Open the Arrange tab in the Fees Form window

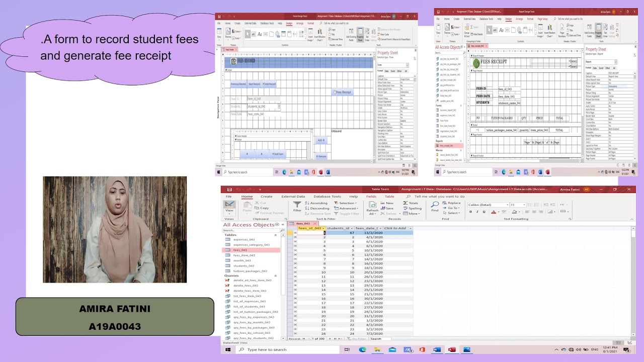point(300,23)
